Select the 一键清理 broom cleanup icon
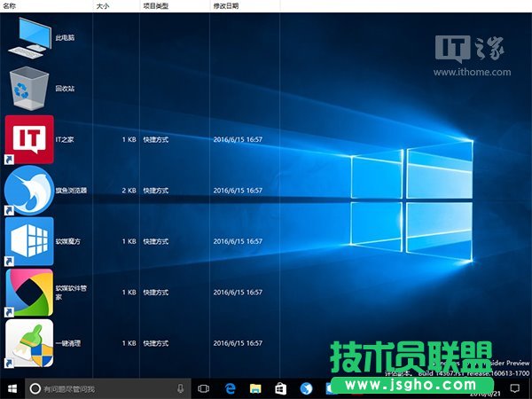532x399 pixels. tap(29, 343)
